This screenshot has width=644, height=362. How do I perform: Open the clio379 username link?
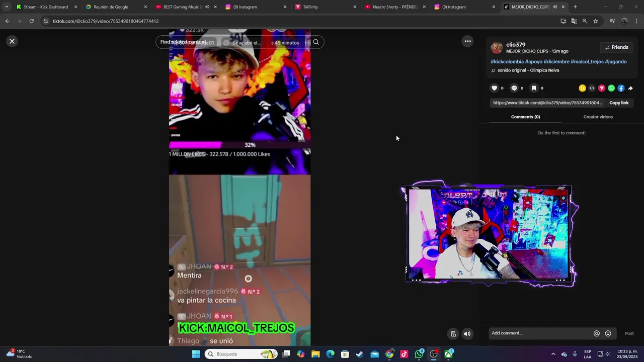pos(516,45)
